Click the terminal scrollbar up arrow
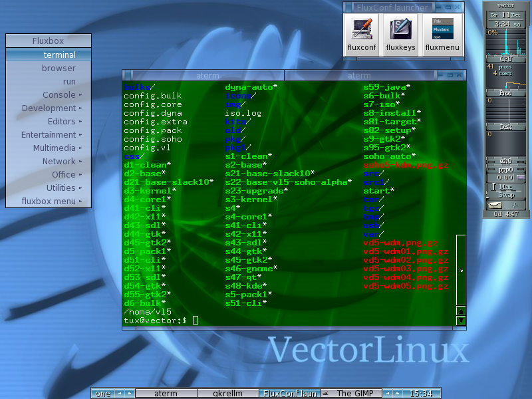This screenshot has width=532, height=399. tap(461, 311)
